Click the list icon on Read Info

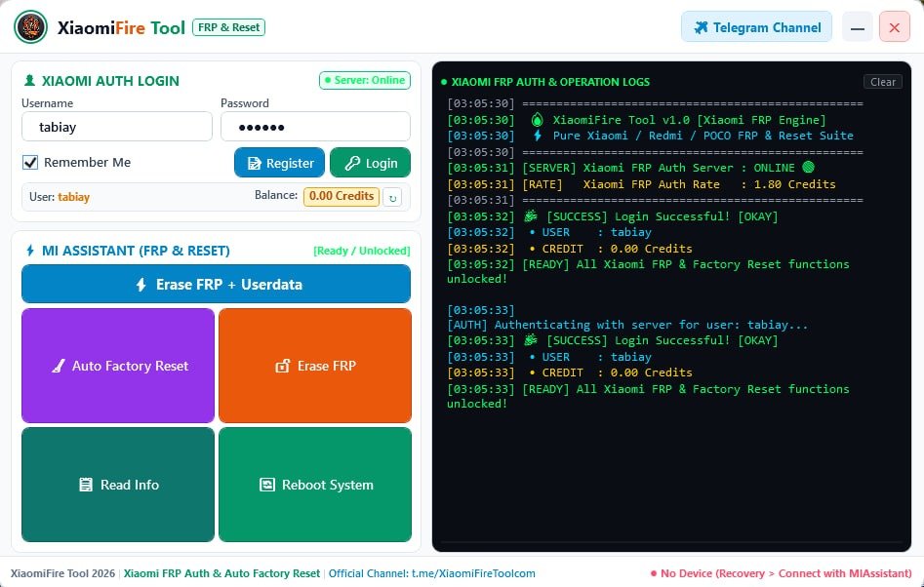[86, 486]
